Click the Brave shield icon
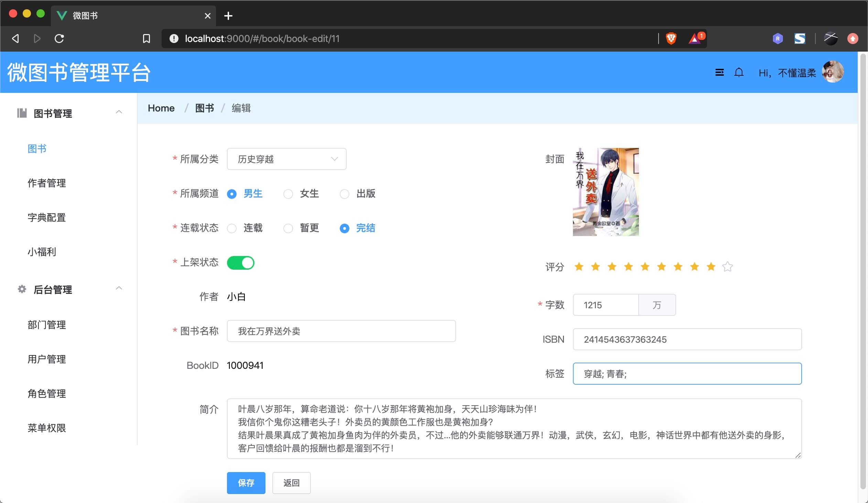Viewport: 868px width, 503px height. click(671, 38)
